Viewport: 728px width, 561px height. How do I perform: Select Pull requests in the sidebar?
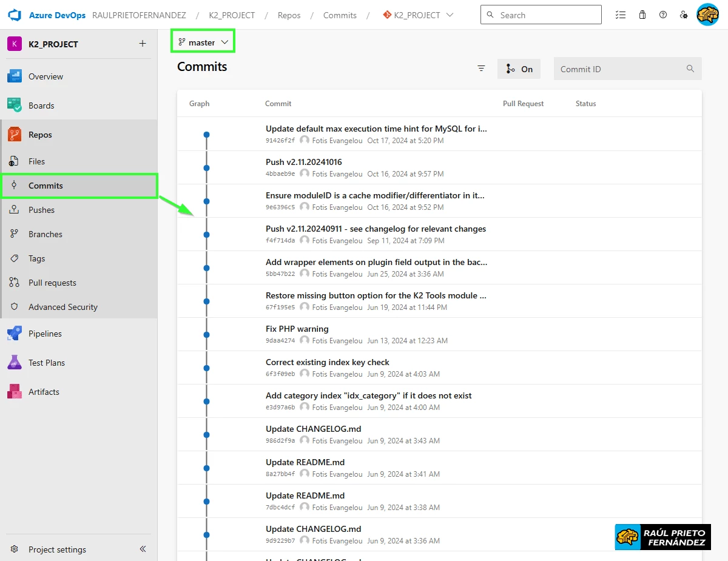pyautogui.click(x=53, y=283)
